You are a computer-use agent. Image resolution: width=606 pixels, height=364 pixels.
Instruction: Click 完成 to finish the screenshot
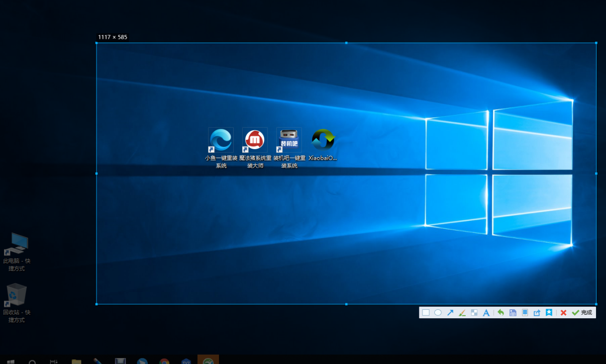(x=582, y=313)
